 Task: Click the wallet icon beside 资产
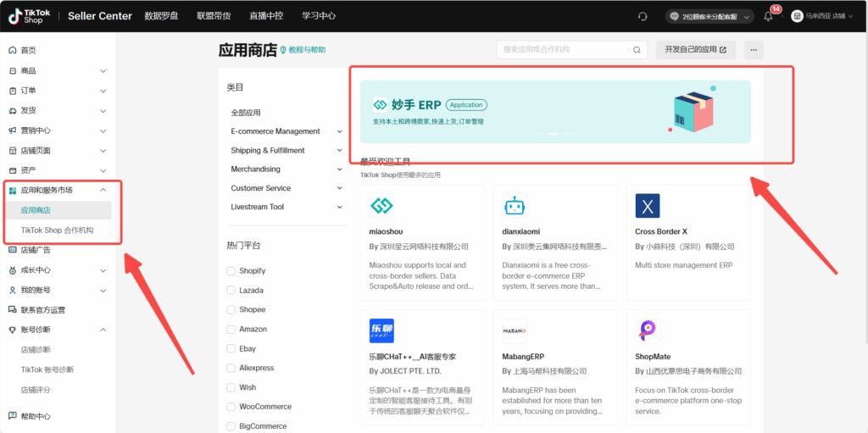click(13, 170)
